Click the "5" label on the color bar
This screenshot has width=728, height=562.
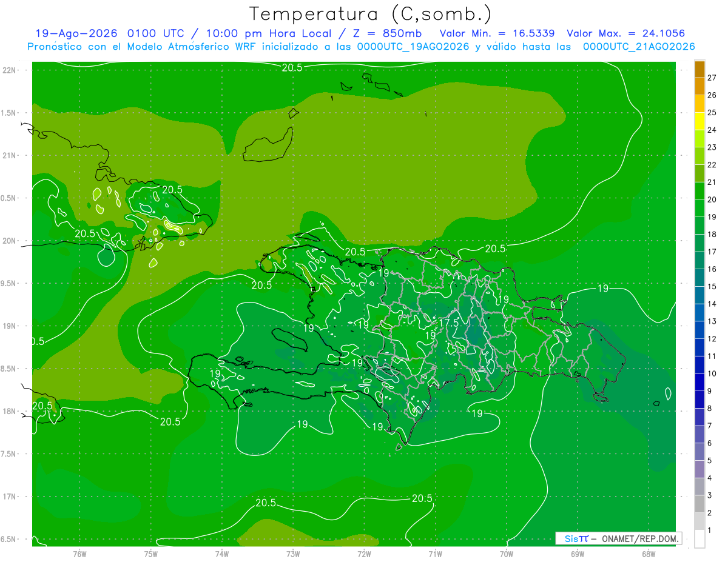(x=710, y=461)
